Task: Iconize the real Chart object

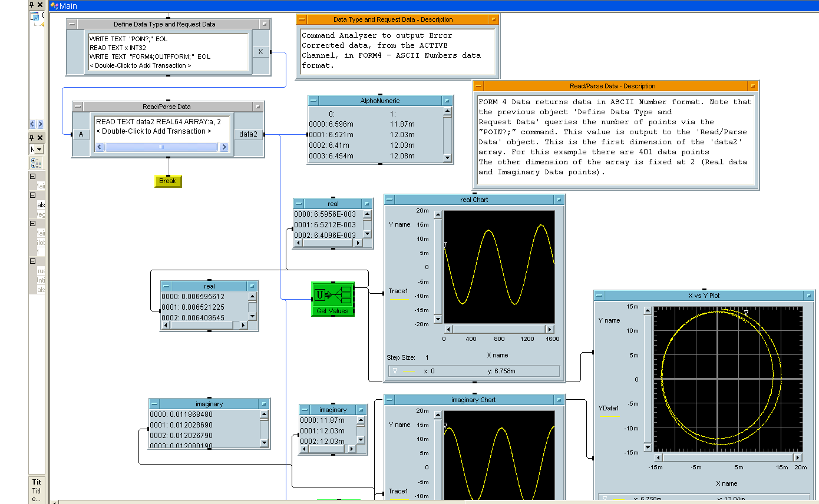Action: tap(559, 200)
